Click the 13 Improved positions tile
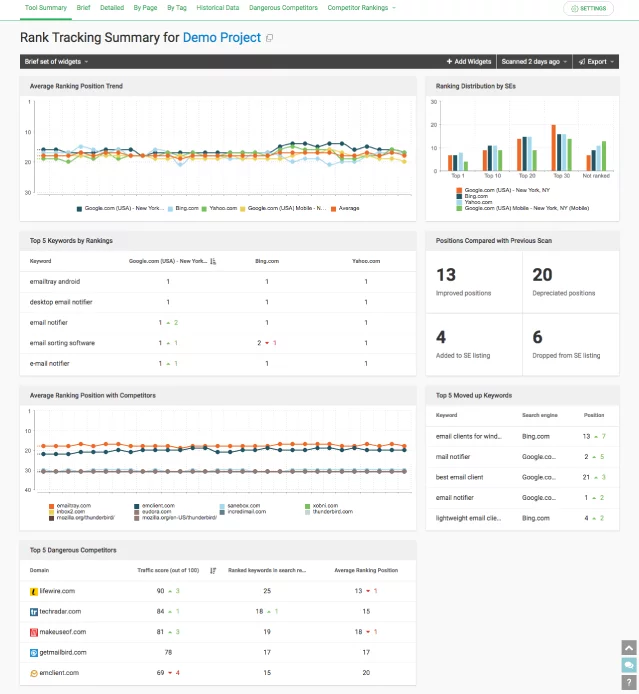The image size is (639, 694). click(474, 282)
